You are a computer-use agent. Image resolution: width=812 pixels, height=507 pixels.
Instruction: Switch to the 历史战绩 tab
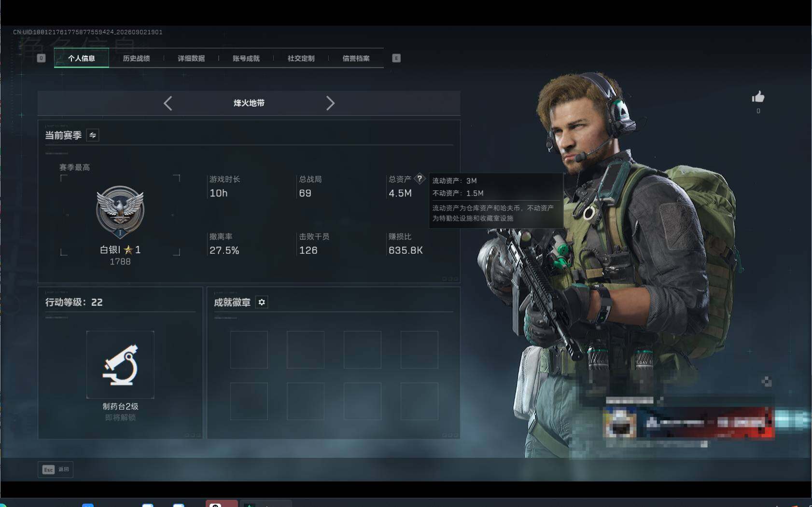[136, 58]
